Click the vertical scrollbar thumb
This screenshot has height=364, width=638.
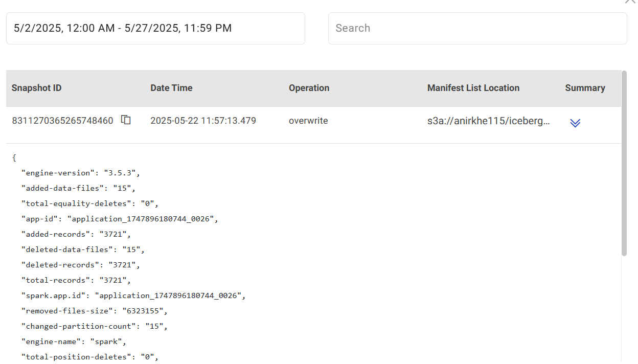[624, 164]
